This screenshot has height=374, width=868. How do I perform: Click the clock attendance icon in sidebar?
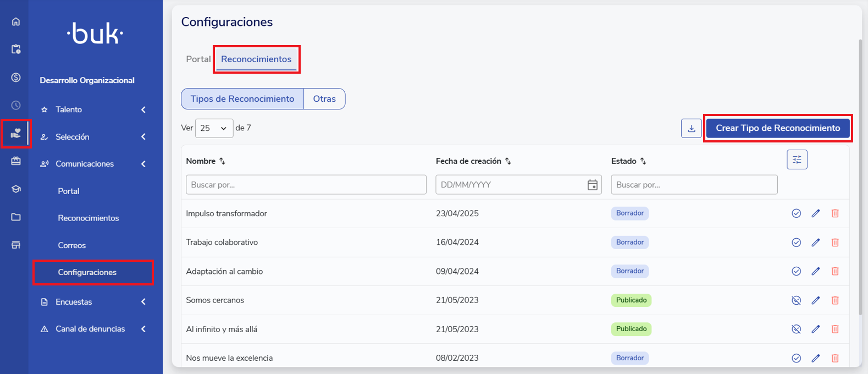coord(16,105)
